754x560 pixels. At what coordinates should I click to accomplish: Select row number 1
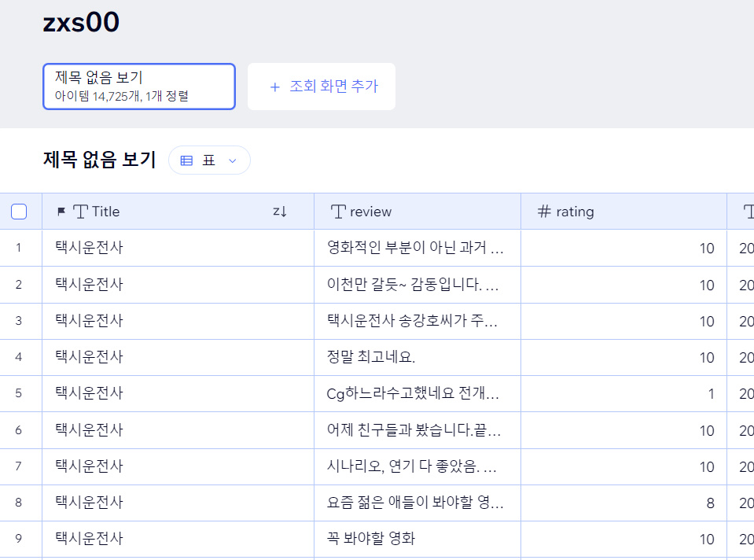tap(19, 249)
